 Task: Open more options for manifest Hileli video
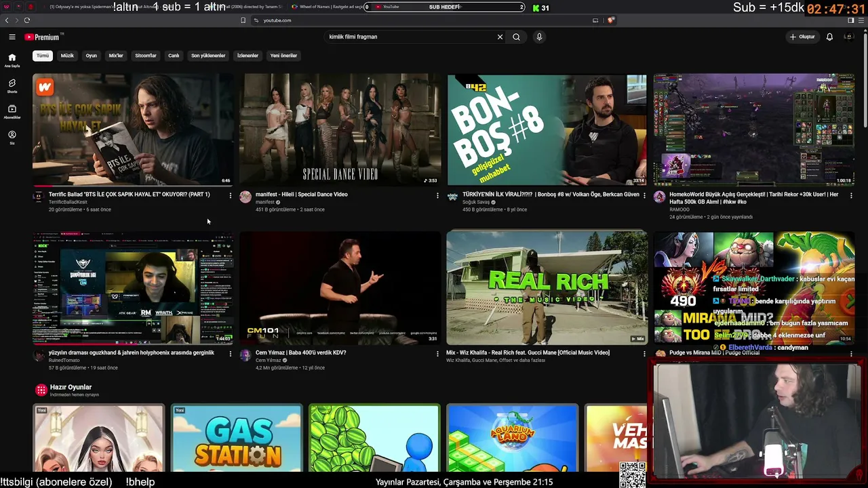pos(437,196)
